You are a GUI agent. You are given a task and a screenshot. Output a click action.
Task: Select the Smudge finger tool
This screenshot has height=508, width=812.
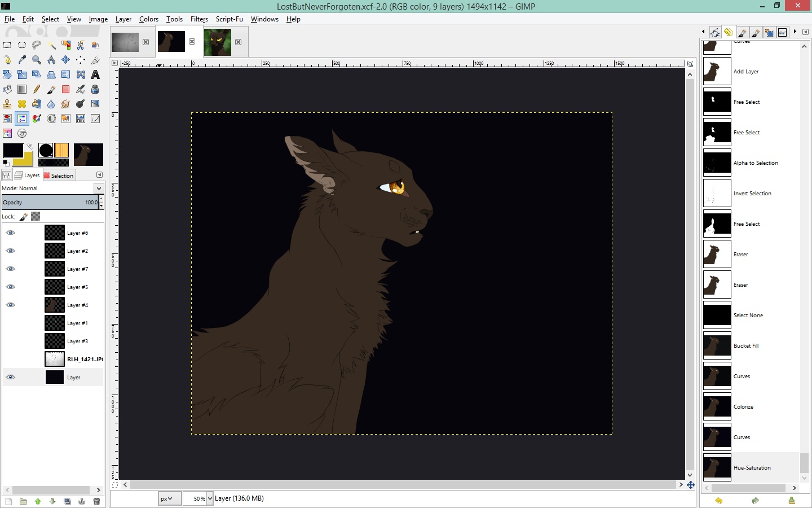coord(66,104)
